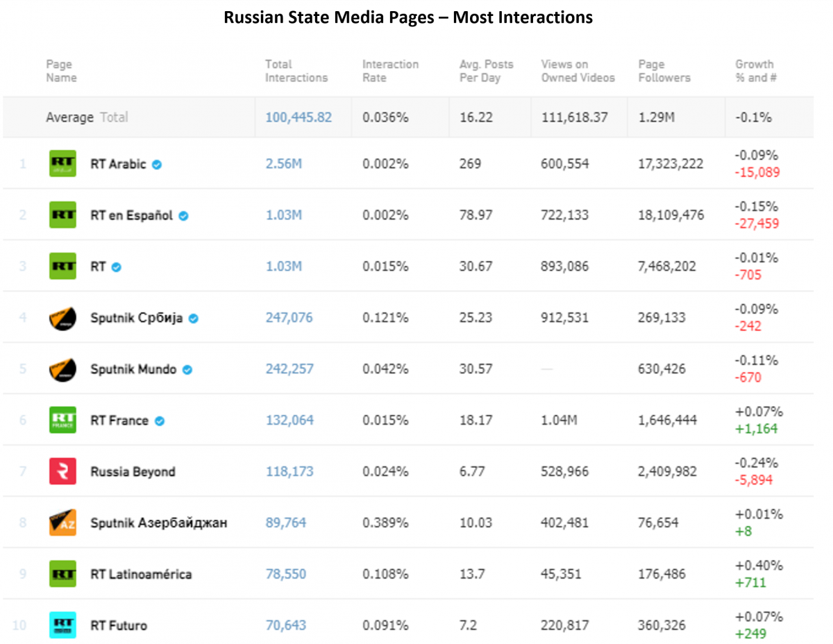Image resolution: width=833 pixels, height=644 pixels.
Task: Select the Sputnik Mundo page name
Action: pos(133,369)
